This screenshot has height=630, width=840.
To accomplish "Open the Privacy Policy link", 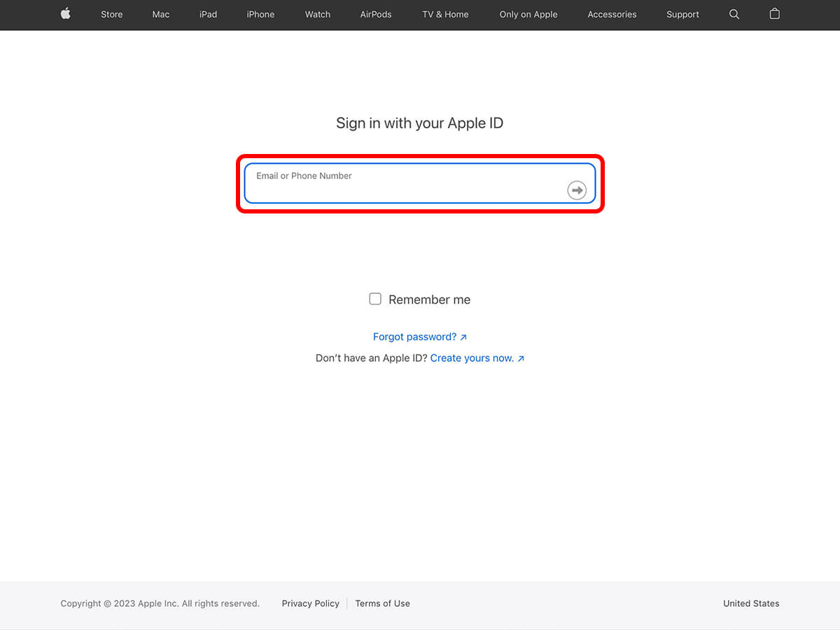I will click(x=310, y=603).
